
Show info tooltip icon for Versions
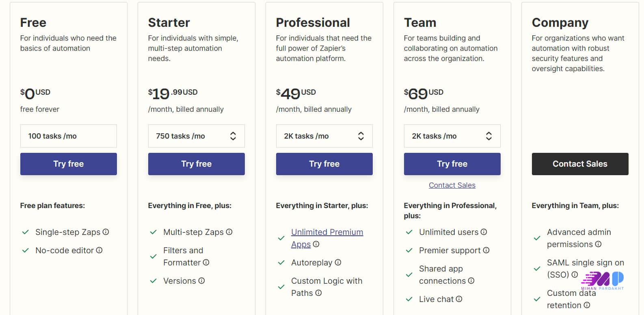click(202, 281)
